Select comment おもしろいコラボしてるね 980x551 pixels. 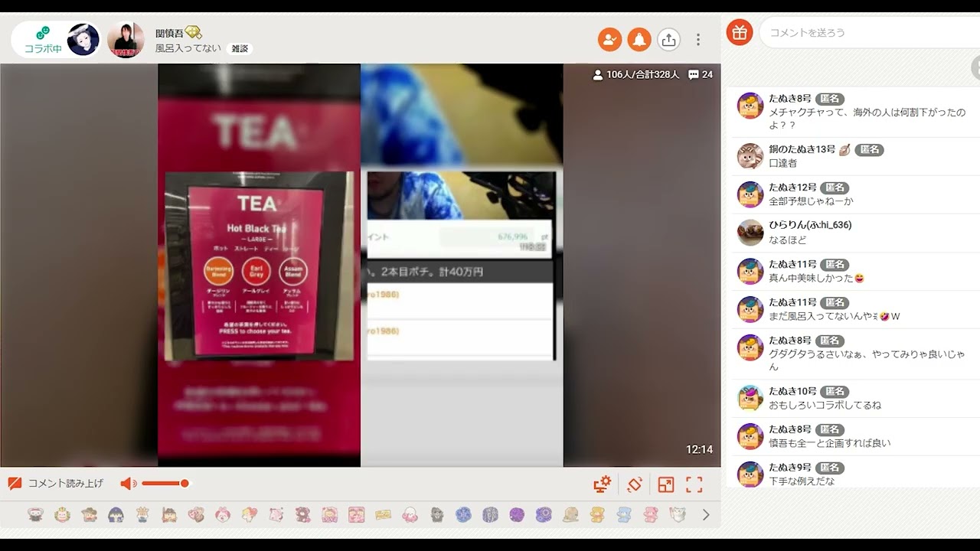pos(825,405)
